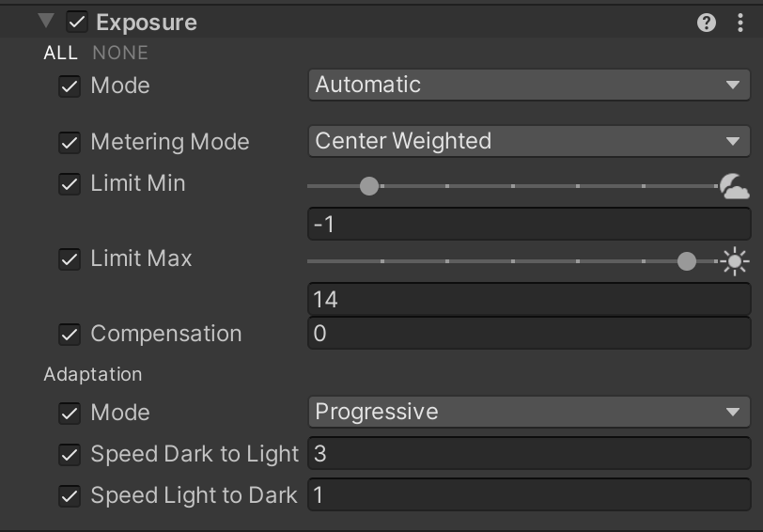Image resolution: width=763 pixels, height=532 pixels.
Task: Click ALL to enable every override
Action: point(61,53)
